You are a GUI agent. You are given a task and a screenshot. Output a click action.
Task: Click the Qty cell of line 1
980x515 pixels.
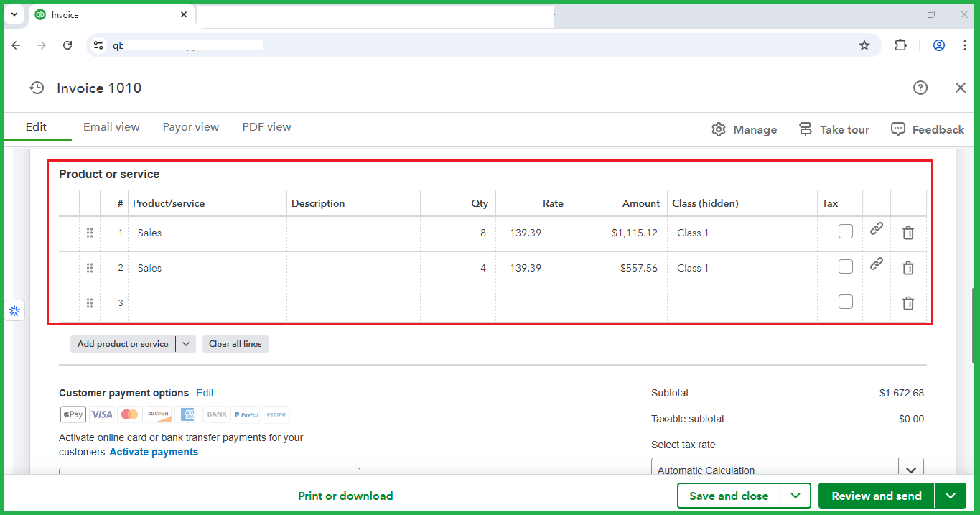(458, 233)
